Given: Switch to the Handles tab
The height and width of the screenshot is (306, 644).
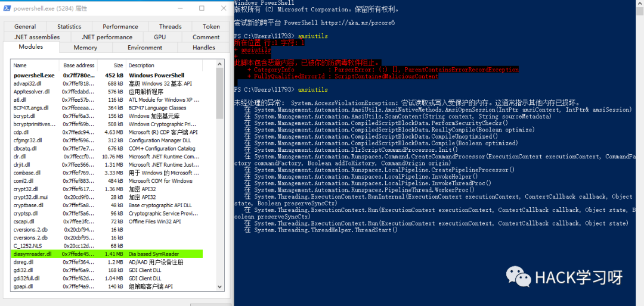Looking at the screenshot, I should (204, 48).
